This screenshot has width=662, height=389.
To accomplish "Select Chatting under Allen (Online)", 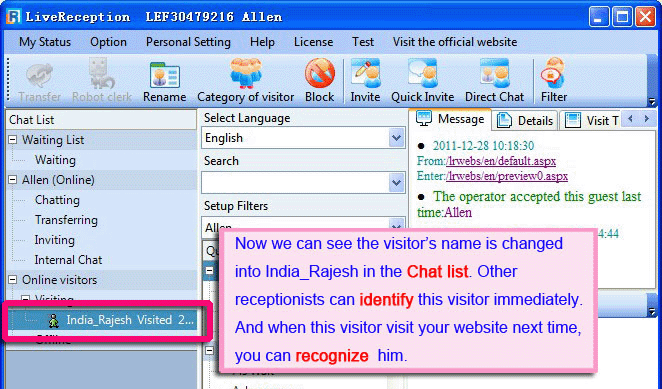I will tap(57, 200).
